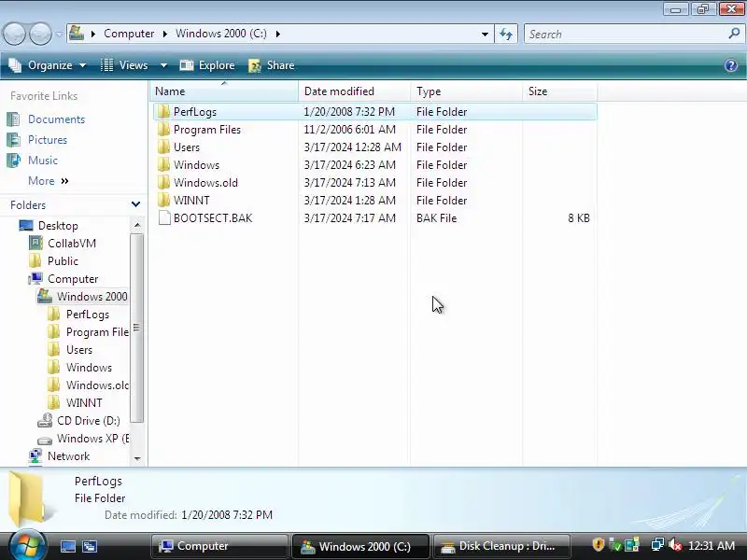Screen dimensions: 747x560
Task: Click Switch between windows quick launch icon
Action: click(x=90, y=546)
